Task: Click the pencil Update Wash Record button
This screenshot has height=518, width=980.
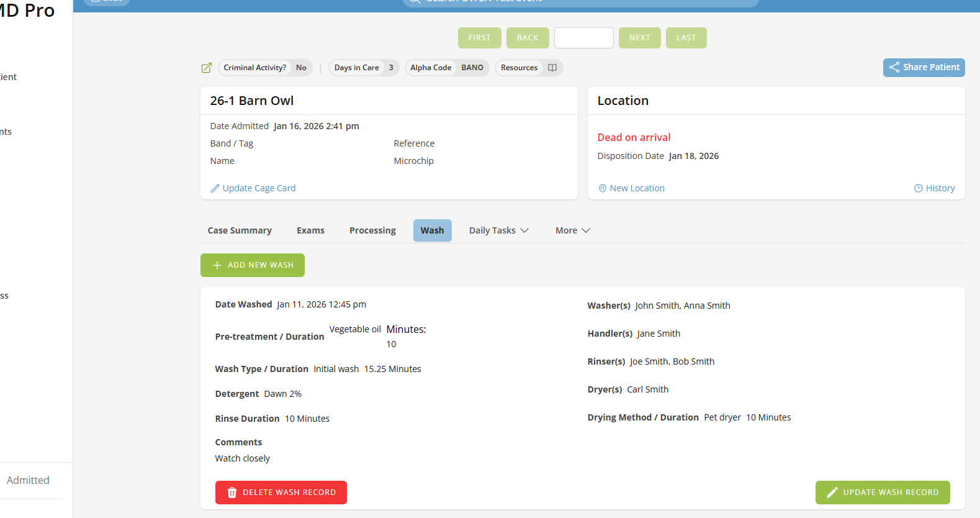Action: [x=883, y=493]
